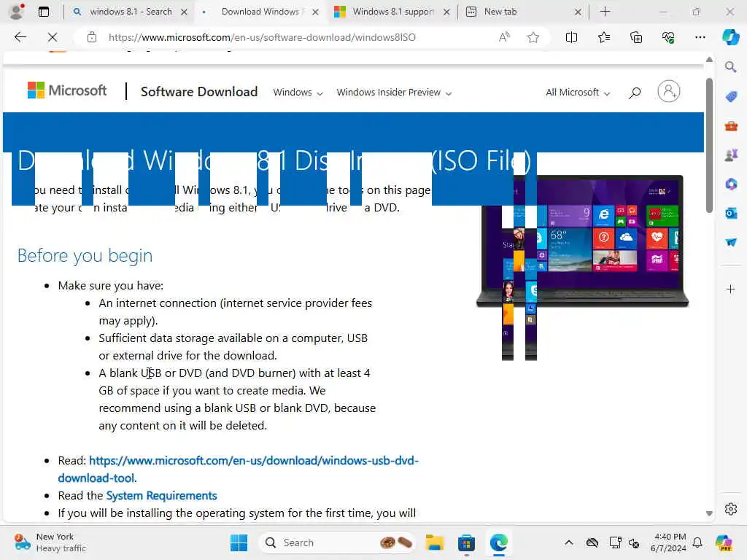Viewport: 747px width, 560px height.
Task: Open the Edge profile icon
Action: [x=17, y=12]
